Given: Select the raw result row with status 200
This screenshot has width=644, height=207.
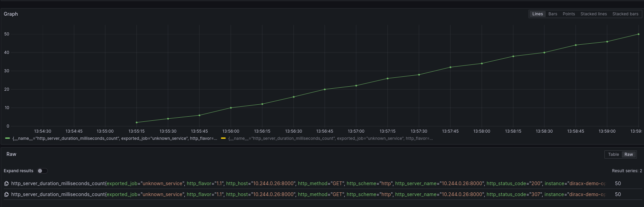Looking at the screenshot, I should [307, 183].
